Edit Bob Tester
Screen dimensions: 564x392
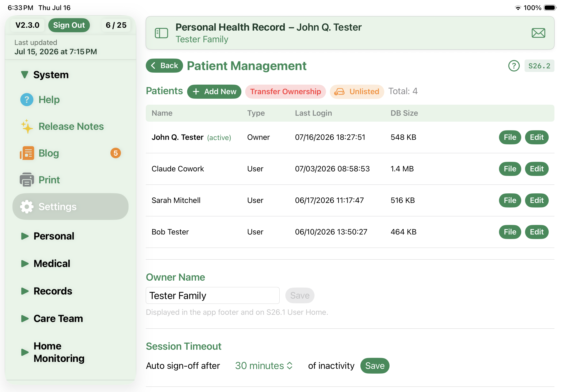[537, 232]
